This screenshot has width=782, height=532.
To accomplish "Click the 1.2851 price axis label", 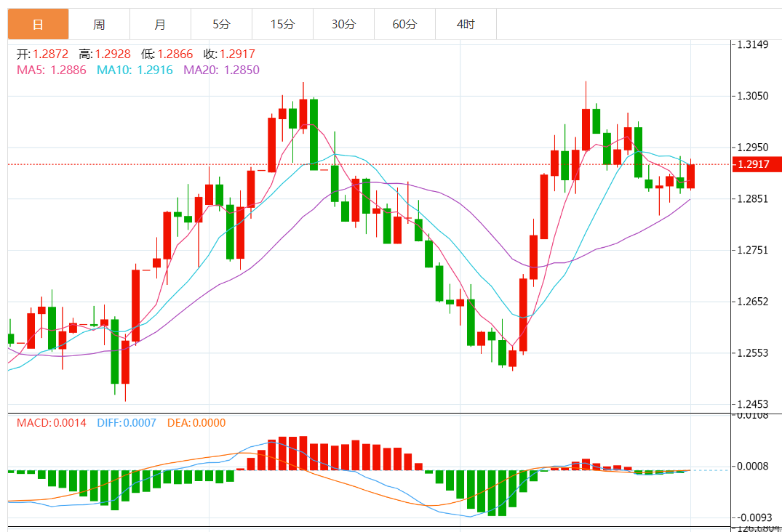I will tap(753, 198).
